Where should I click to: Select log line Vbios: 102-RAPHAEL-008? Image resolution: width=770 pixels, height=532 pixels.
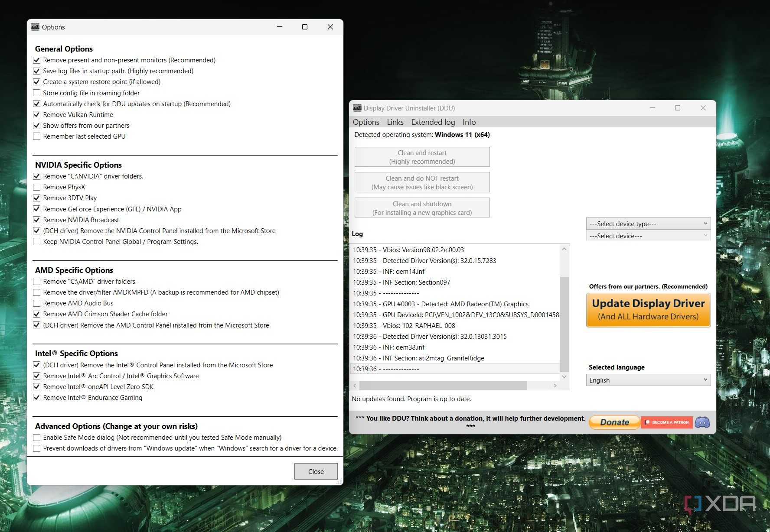point(455,326)
